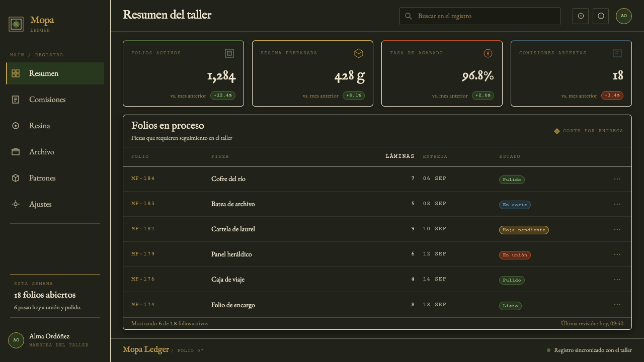This screenshot has height=362, width=644.
Task: Click the 'Corte por entrega' label
Action: [x=589, y=131]
